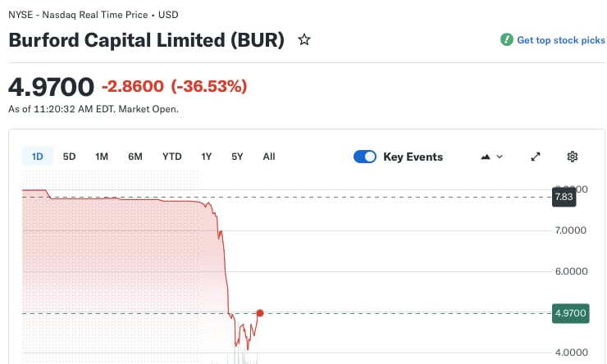This screenshot has height=364, width=607.
Task: Toggle the Key Events switch off
Action: click(x=365, y=157)
